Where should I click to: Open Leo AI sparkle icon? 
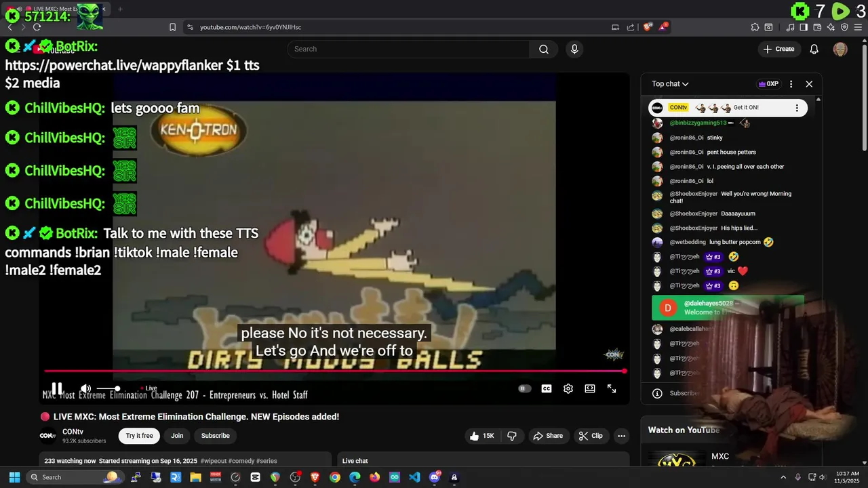(831, 27)
